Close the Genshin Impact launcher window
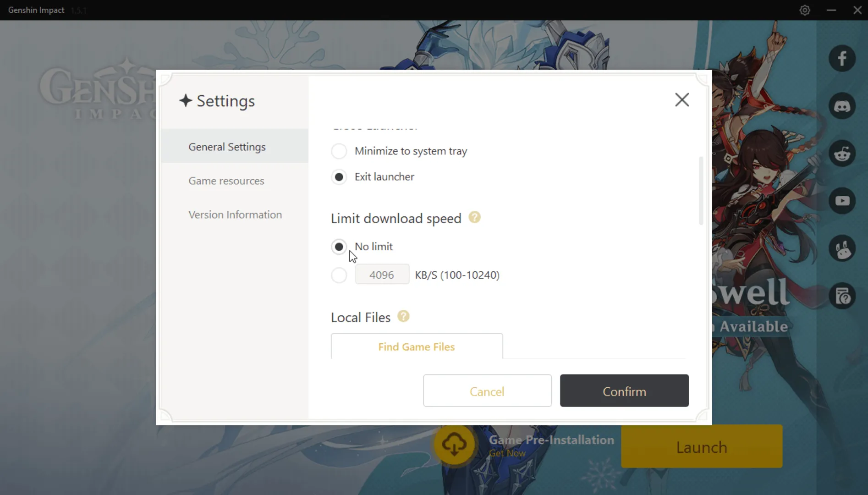The width and height of the screenshot is (868, 495). [857, 10]
